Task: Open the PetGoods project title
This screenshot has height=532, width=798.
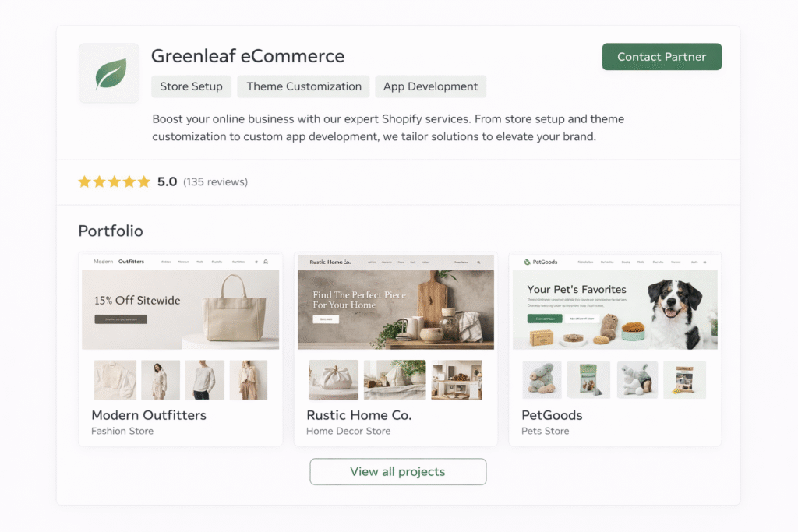Action: click(x=552, y=415)
